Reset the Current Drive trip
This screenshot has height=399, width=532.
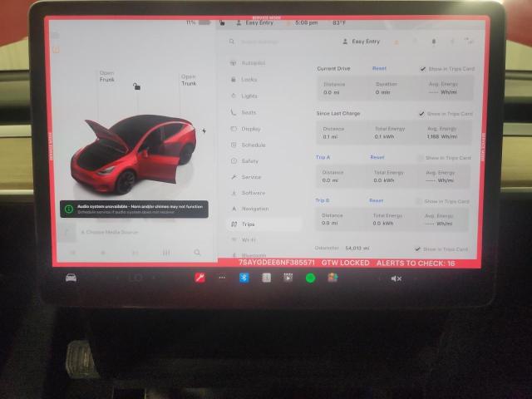[379, 68]
